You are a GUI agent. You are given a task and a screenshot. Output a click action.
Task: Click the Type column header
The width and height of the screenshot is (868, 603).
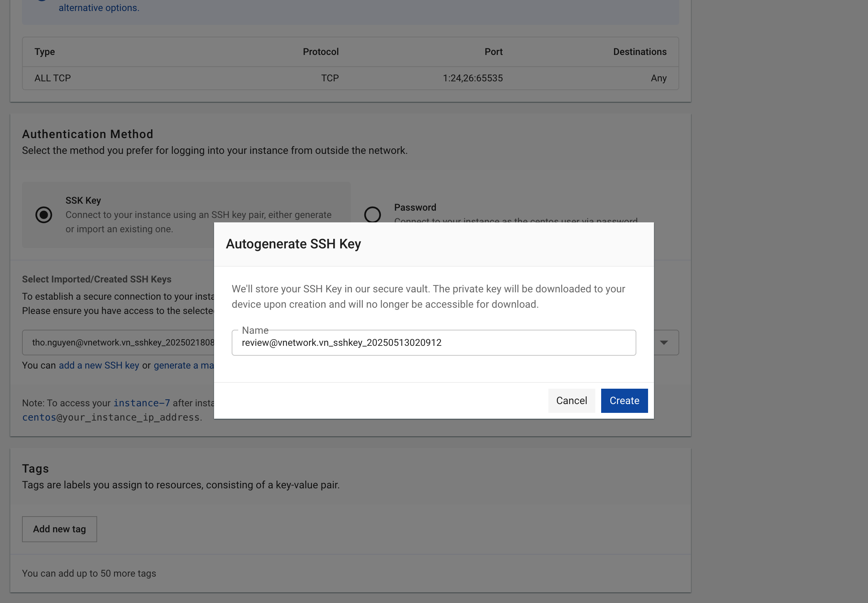pos(45,52)
